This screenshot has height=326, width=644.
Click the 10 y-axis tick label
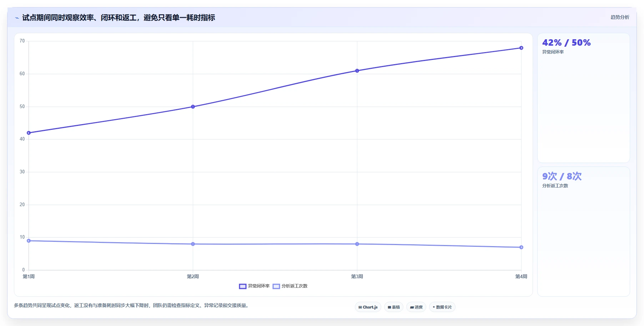click(x=22, y=237)
